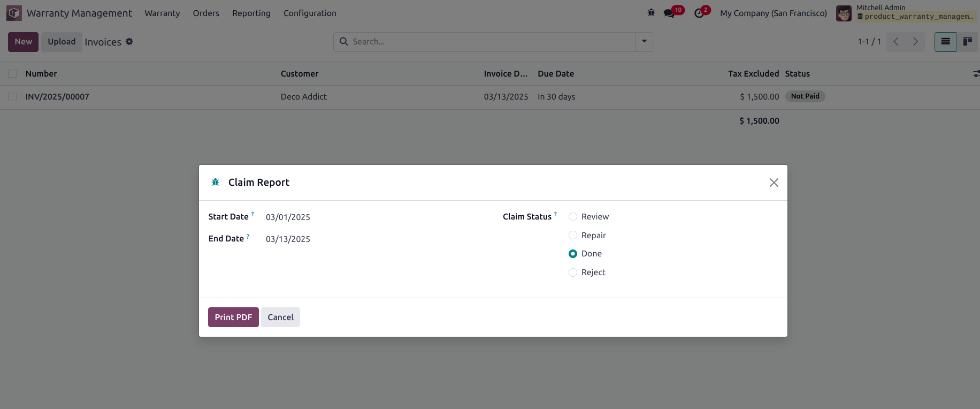Image resolution: width=980 pixels, height=409 pixels.
Task: Open the optional columns adjust icon
Action: click(976, 74)
